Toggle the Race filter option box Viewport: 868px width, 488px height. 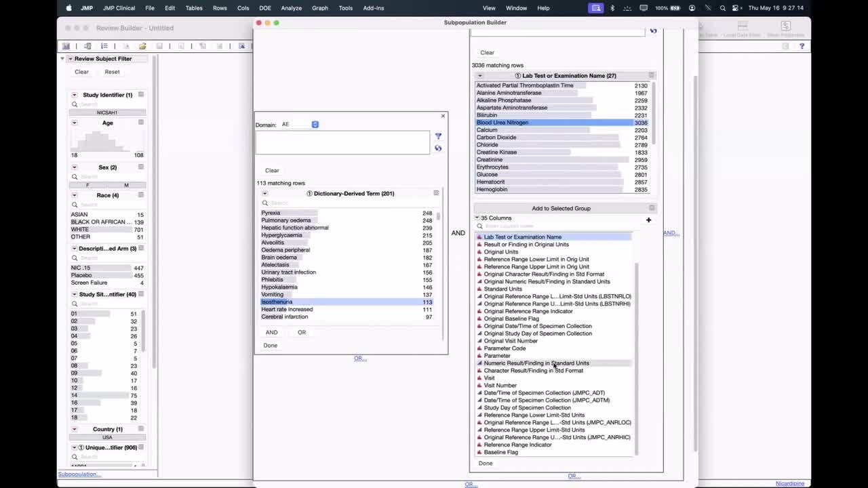click(141, 195)
